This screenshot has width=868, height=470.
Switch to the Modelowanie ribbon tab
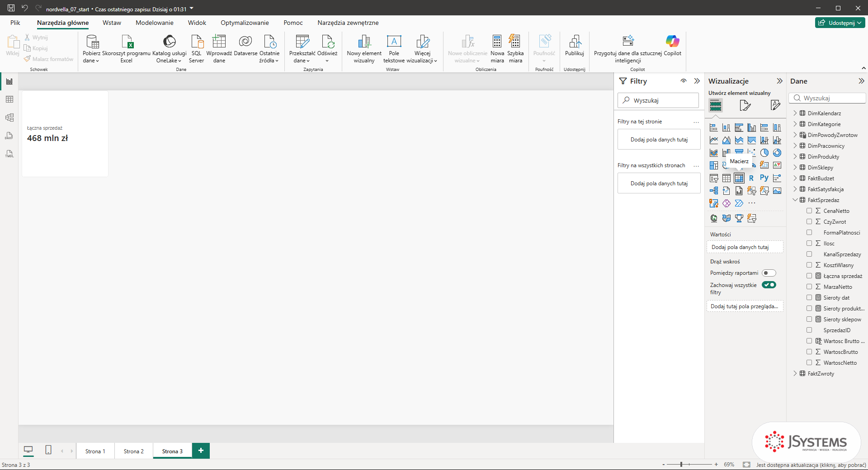point(155,23)
